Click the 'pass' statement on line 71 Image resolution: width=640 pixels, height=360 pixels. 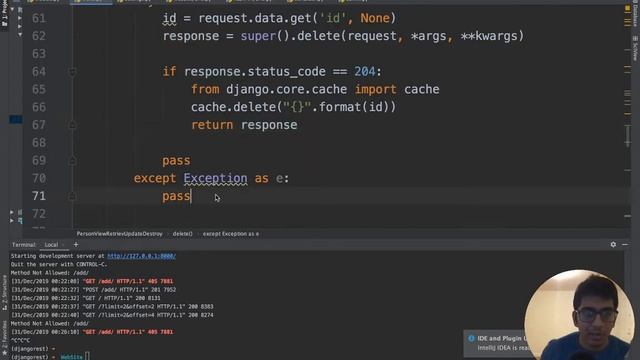[176, 196]
